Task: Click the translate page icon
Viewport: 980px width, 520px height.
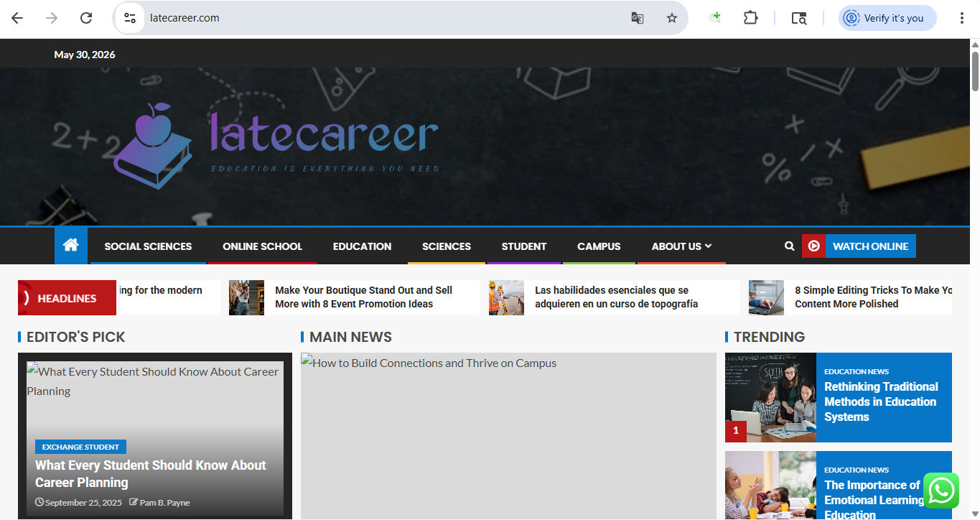Action: point(637,18)
